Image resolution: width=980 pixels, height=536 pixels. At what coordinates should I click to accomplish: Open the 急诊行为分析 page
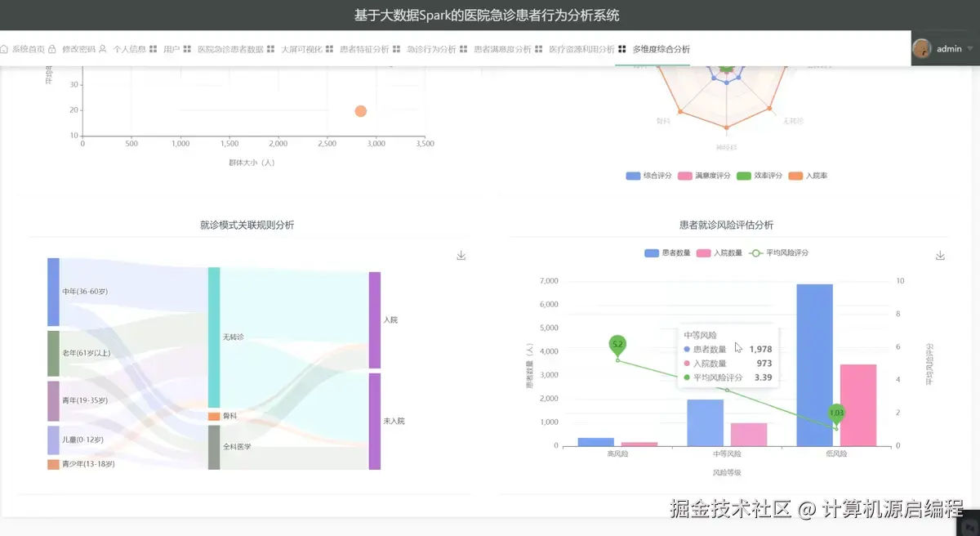[431, 48]
